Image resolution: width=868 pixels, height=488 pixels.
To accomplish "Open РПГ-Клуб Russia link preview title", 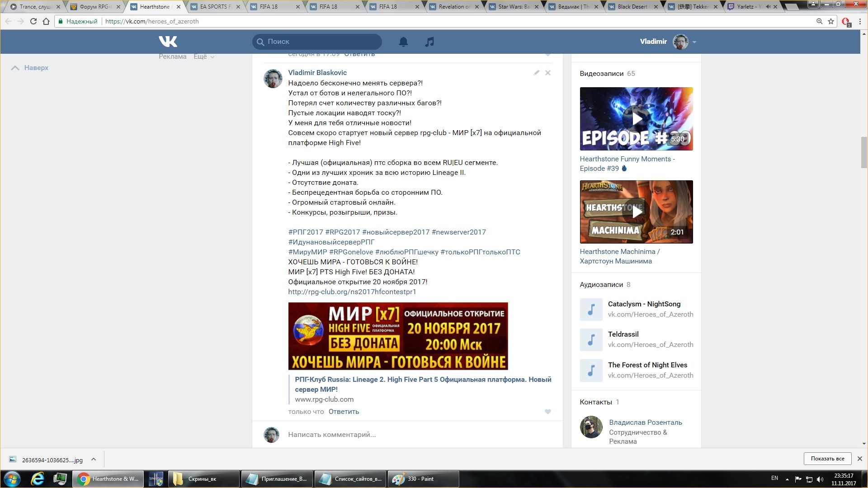I will pos(423,385).
